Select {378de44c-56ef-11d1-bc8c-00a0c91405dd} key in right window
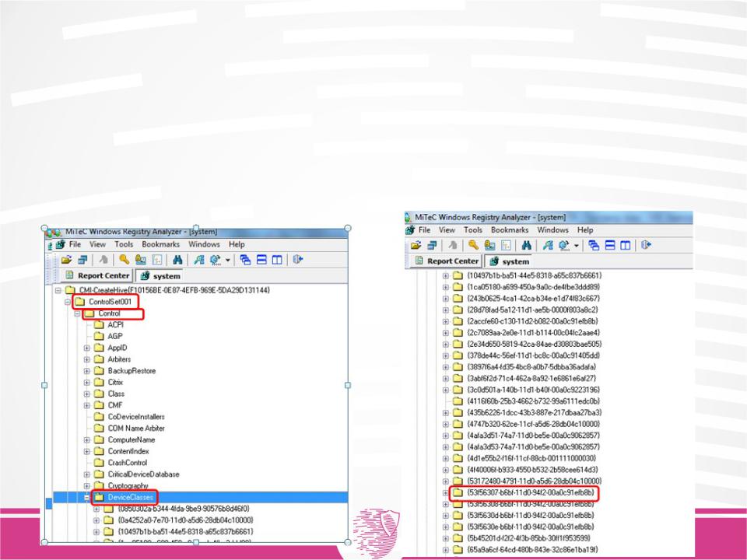The width and height of the screenshot is (747, 560). 534,355
